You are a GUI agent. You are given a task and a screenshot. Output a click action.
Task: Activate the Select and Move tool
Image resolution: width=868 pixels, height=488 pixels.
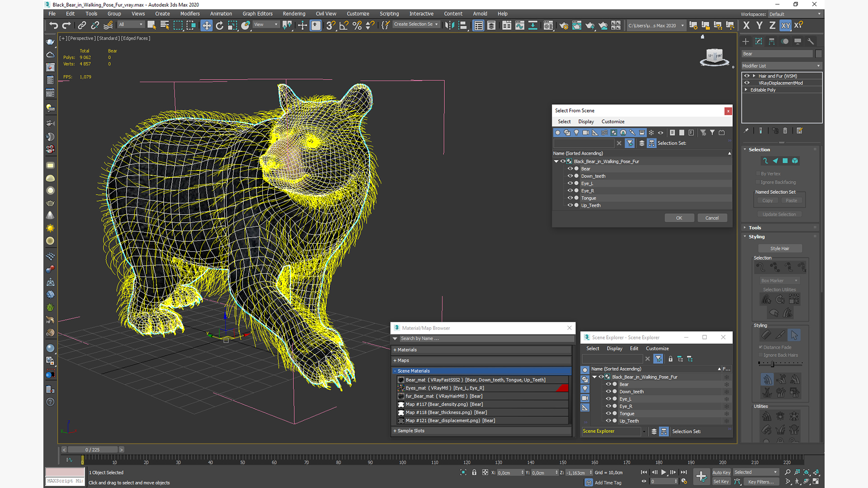pos(206,25)
